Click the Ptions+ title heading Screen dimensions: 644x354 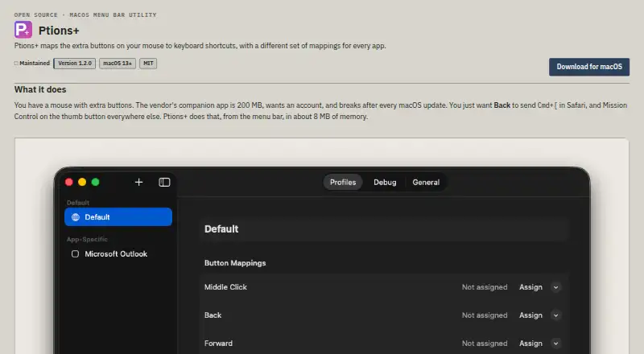[59, 31]
